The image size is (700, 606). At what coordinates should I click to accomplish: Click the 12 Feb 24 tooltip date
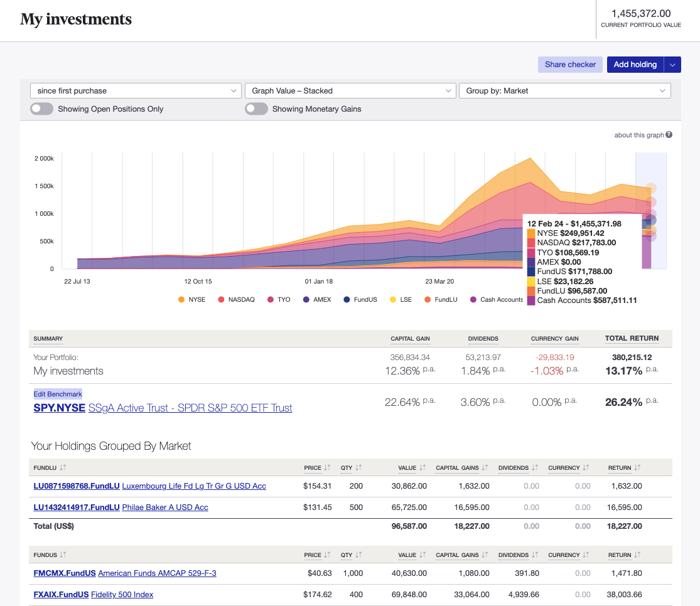[545, 223]
